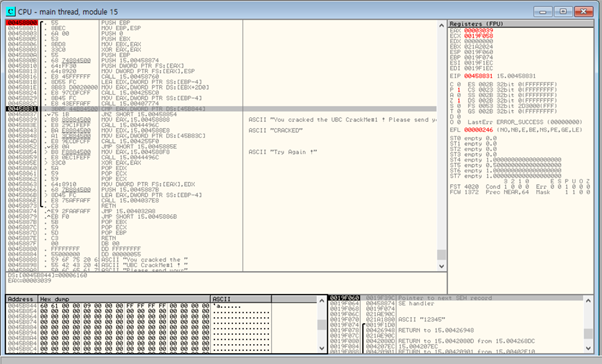Click the ASCII "CRACKED" comment
602x364 pixels.
276,131
